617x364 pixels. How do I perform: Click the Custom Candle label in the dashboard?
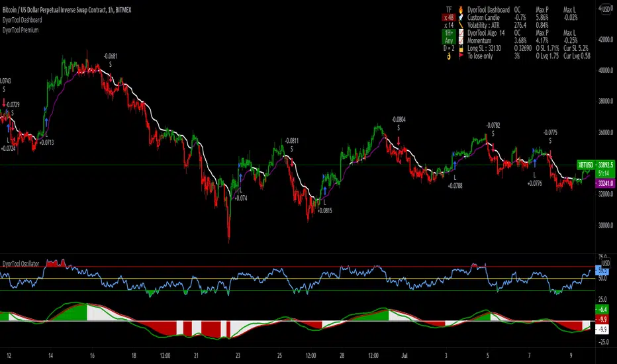click(483, 17)
